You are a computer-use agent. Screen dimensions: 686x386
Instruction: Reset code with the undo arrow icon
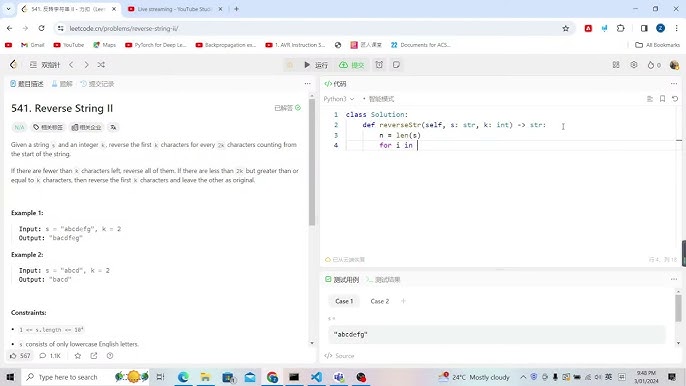pos(675,99)
